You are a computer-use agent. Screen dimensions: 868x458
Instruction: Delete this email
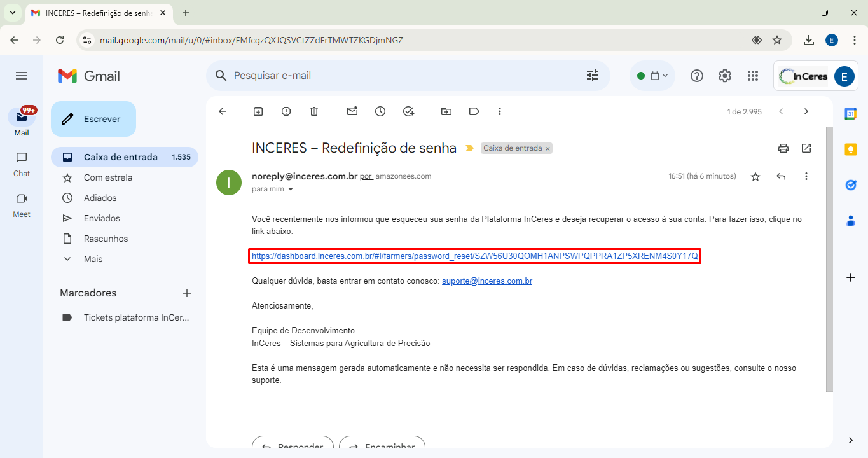coord(314,111)
